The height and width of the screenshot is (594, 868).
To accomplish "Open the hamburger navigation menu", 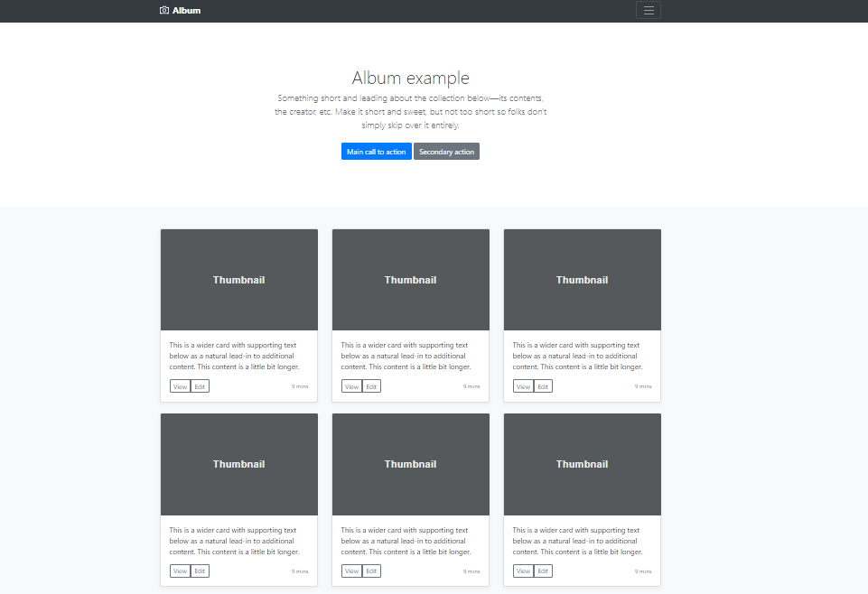I will pos(648,10).
